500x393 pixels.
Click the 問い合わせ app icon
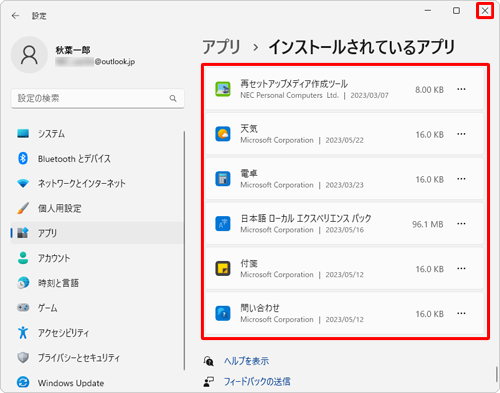tap(223, 313)
